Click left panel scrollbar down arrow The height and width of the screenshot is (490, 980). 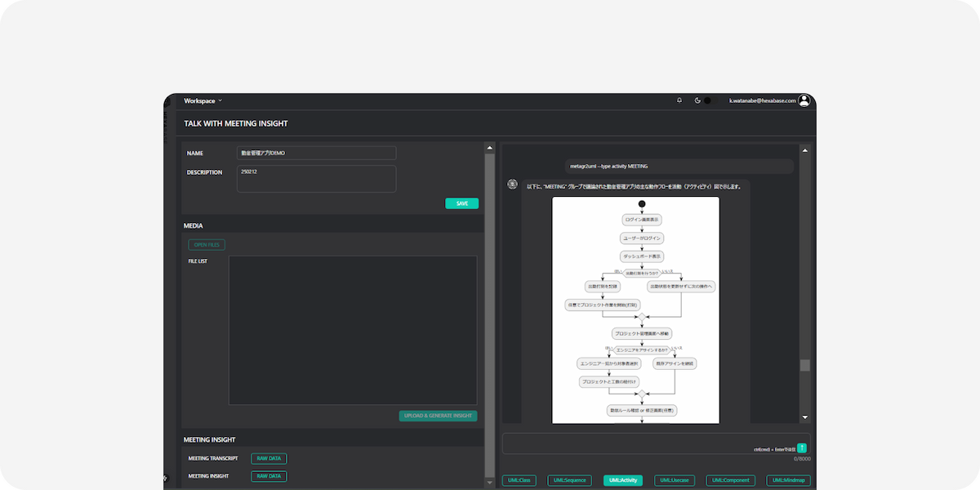tap(490, 484)
